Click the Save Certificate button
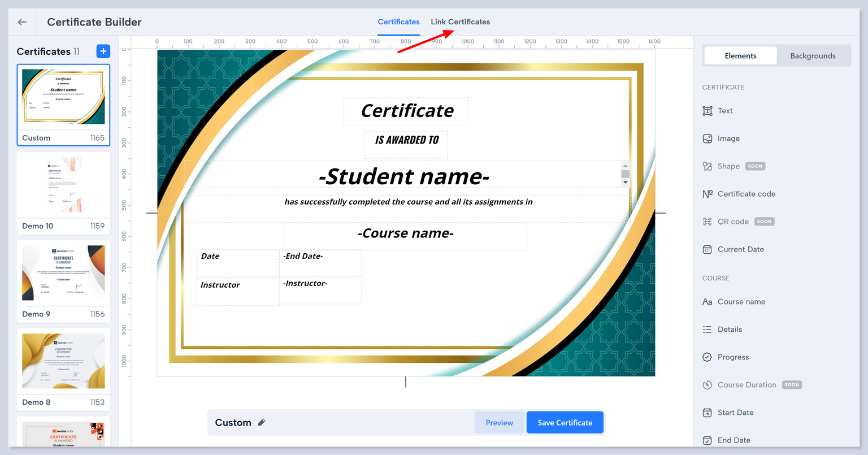 (565, 423)
